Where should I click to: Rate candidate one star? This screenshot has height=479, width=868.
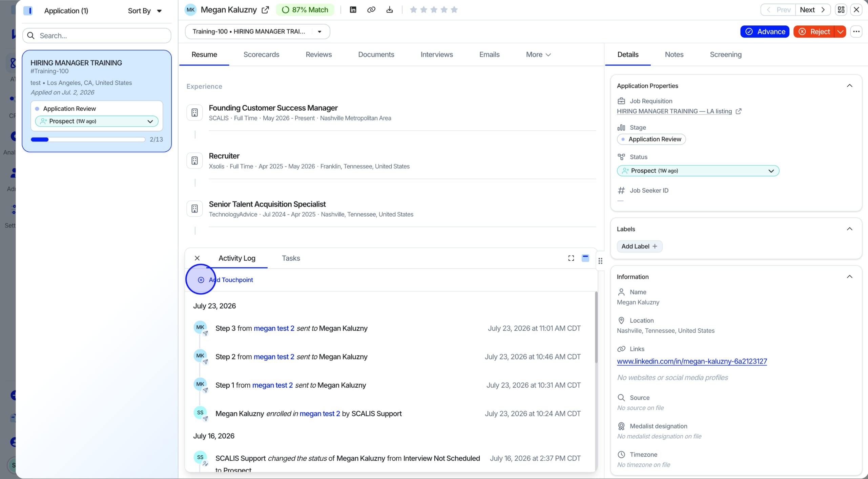[413, 10]
